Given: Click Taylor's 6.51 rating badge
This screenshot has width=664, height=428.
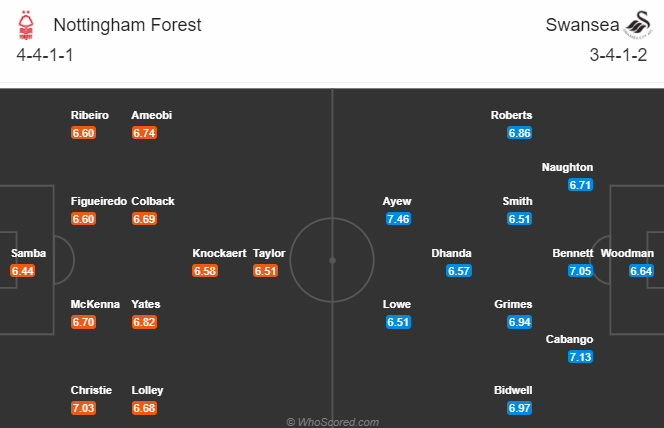Looking at the screenshot, I should [266, 271].
